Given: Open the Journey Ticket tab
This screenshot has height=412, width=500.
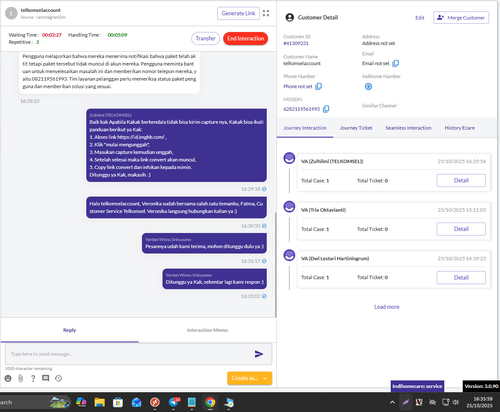Looking at the screenshot, I should (356, 128).
